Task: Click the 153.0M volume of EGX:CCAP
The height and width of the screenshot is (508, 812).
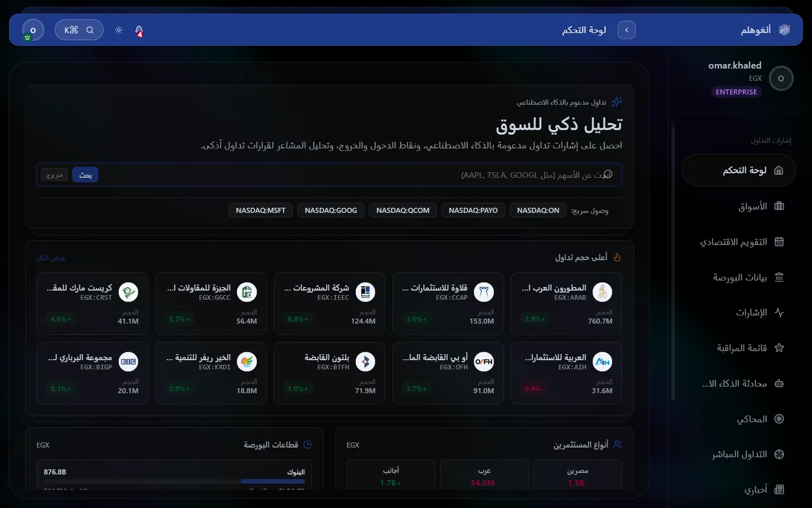Action: 482,321
